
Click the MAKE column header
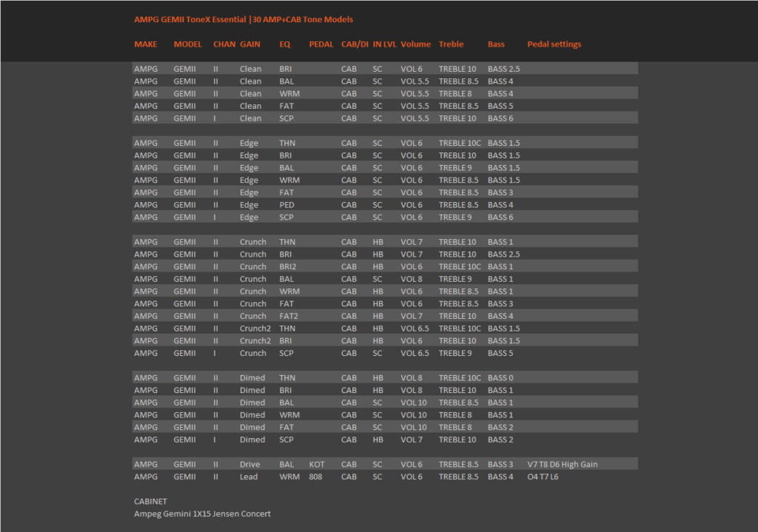pos(146,44)
